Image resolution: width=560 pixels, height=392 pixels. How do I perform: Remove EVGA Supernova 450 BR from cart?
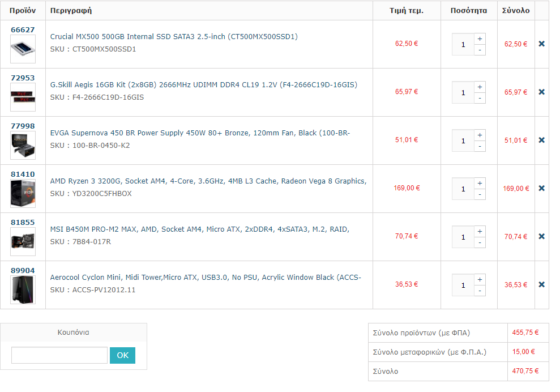coord(541,140)
